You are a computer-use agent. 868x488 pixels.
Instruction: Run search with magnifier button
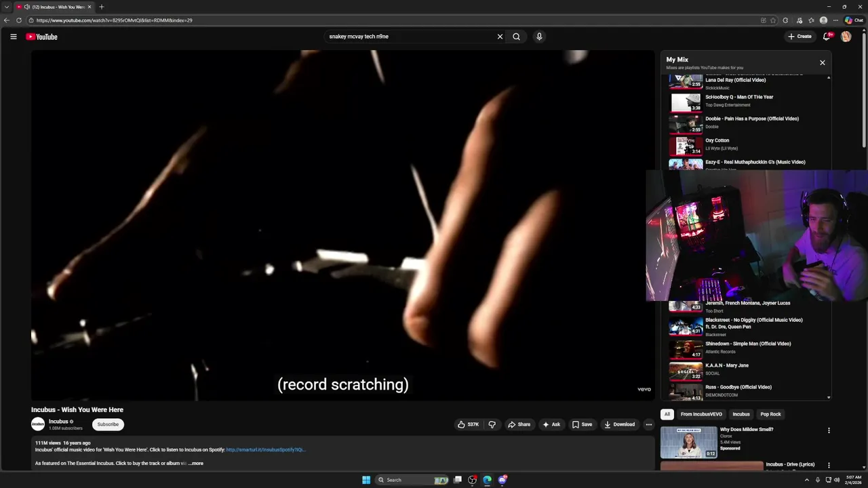516,37
